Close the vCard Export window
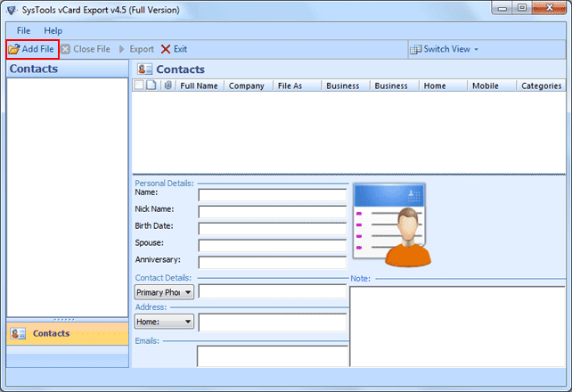Viewport: 572px width, 392px height. tap(550, 8)
